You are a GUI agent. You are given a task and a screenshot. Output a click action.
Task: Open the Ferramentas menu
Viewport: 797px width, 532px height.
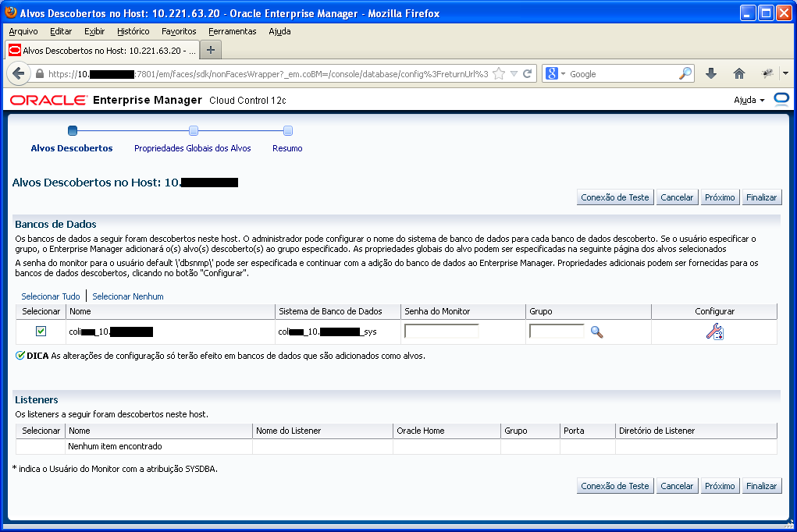click(x=233, y=31)
